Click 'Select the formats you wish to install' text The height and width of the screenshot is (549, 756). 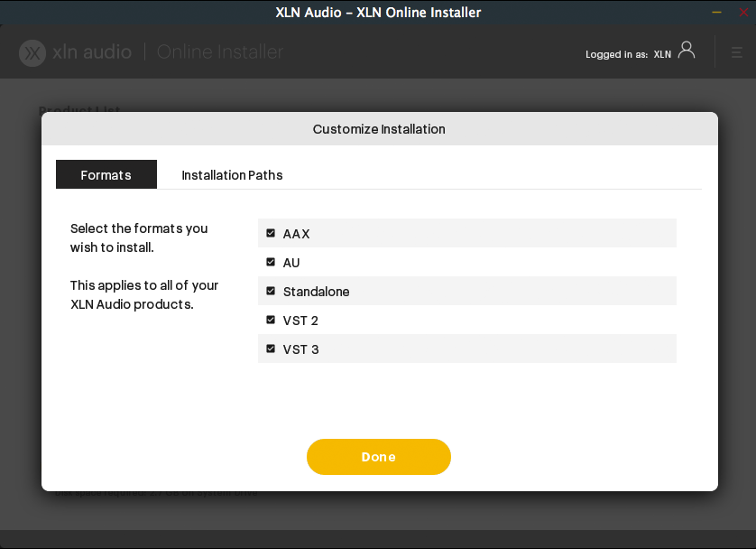pos(139,237)
